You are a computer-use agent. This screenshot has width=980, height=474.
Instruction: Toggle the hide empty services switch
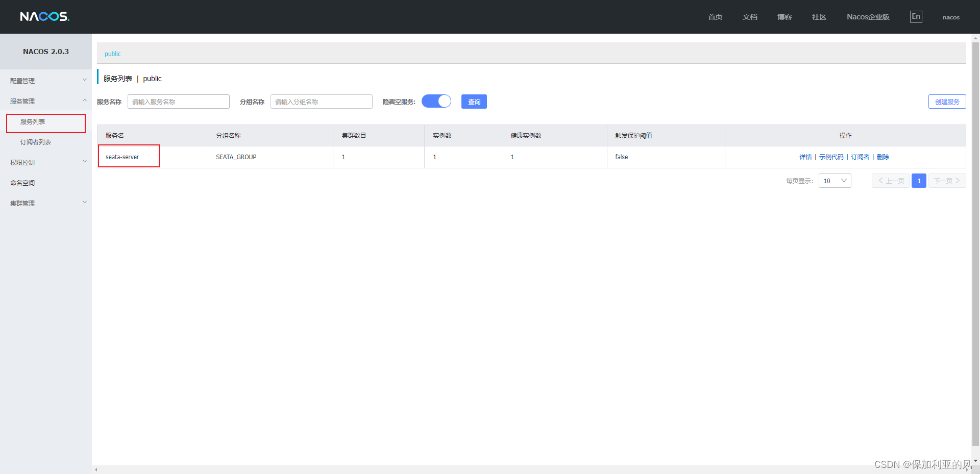436,102
